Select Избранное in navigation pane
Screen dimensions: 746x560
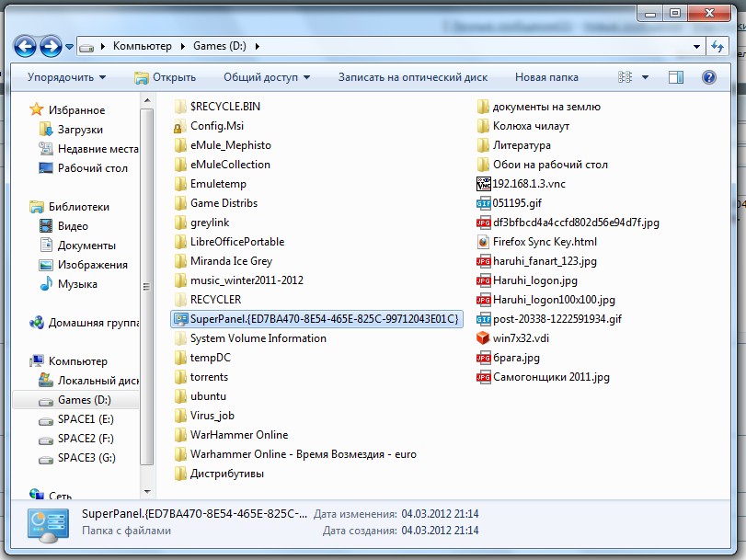pyautogui.click(x=67, y=110)
